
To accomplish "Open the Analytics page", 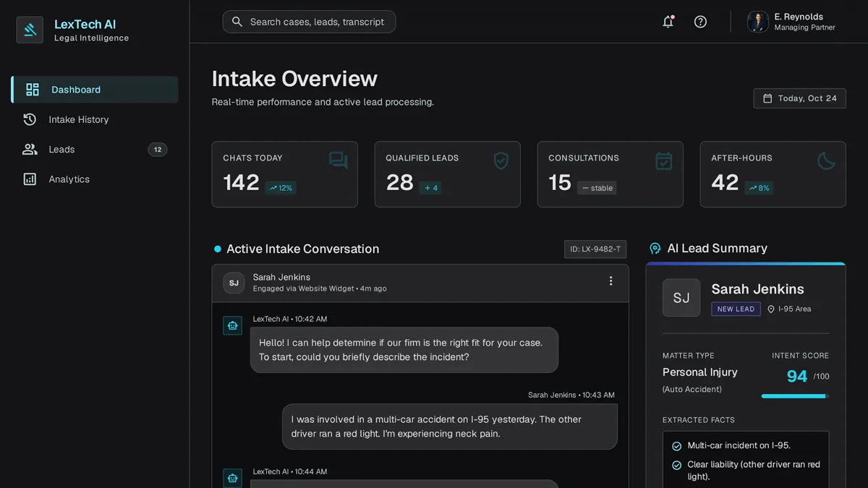I will 95,179.
